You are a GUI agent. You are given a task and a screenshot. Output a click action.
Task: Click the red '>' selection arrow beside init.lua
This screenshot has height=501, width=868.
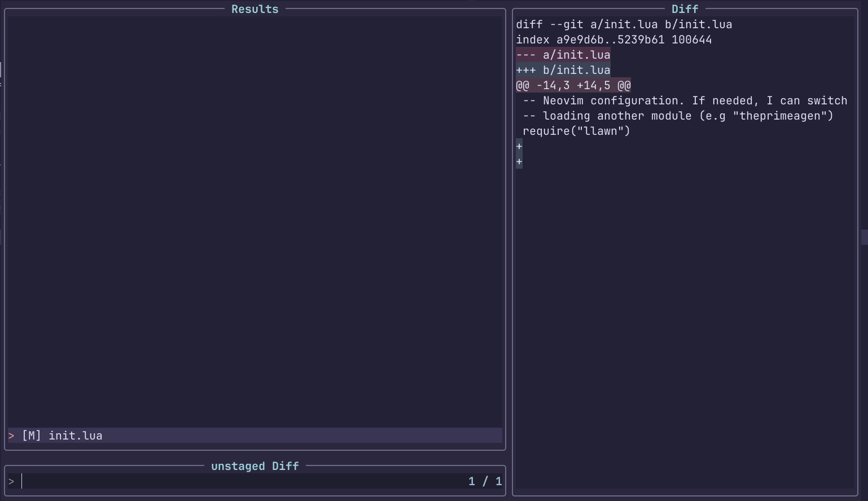click(10, 435)
